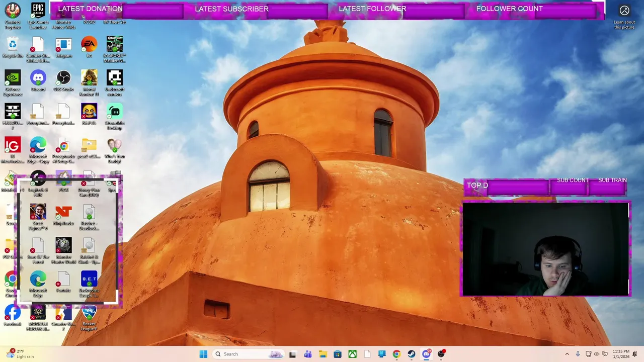Select IG MetaTrader desktop icon

13,150
